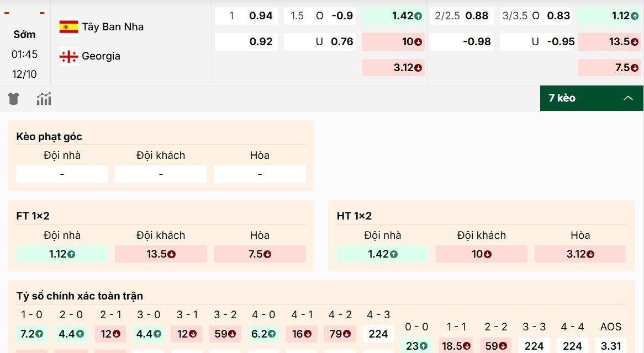Pick the AOS odds 3.31

point(610,346)
